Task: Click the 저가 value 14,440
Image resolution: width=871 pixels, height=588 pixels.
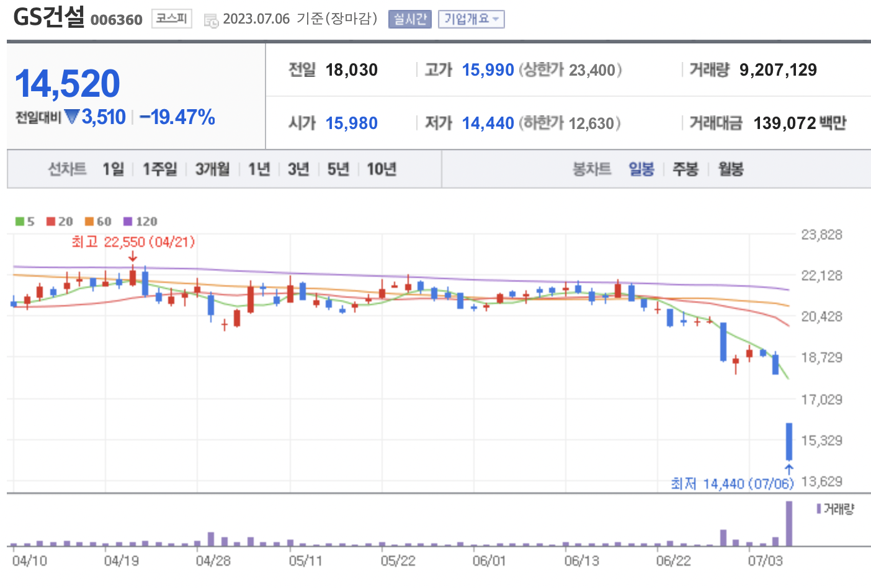Action: pyautogui.click(x=488, y=123)
